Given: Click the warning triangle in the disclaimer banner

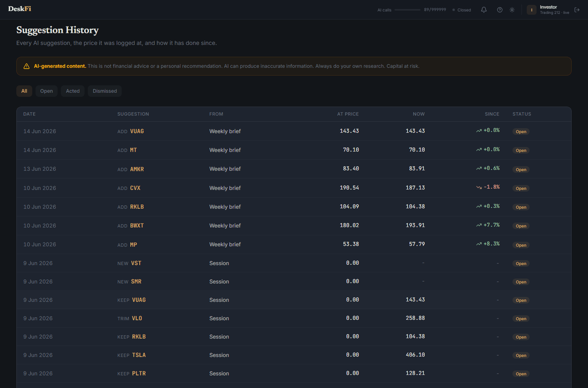Looking at the screenshot, I should [x=27, y=66].
